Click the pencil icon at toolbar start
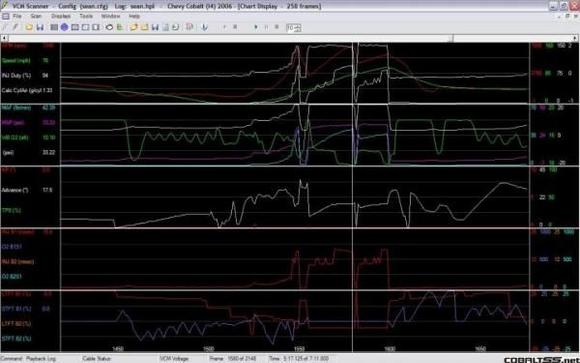580x363 pixels. [15, 27]
